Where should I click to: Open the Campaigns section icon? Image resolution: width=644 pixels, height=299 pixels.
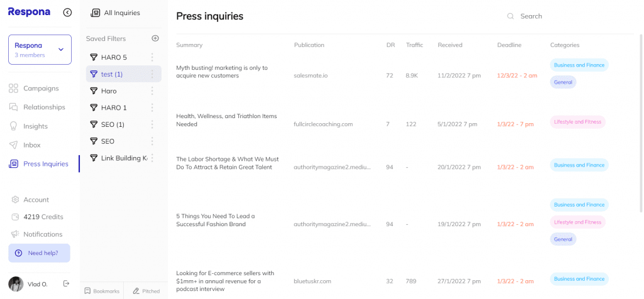click(x=14, y=88)
